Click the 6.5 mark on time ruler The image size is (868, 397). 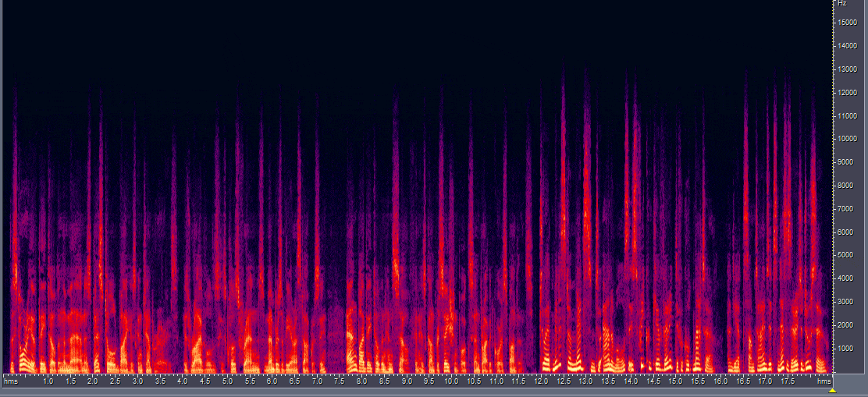click(294, 381)
